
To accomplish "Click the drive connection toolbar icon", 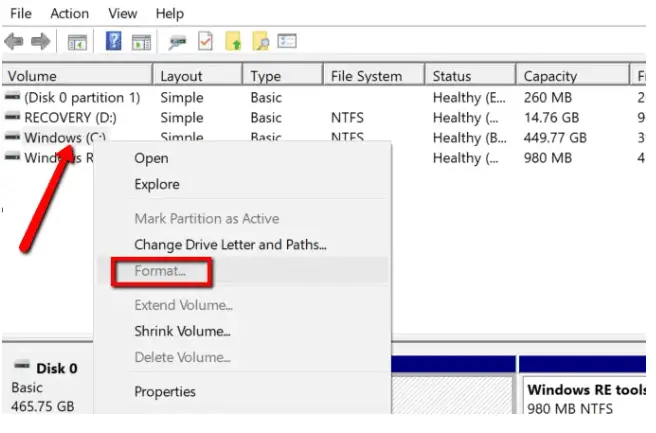I will click(177, 42).
